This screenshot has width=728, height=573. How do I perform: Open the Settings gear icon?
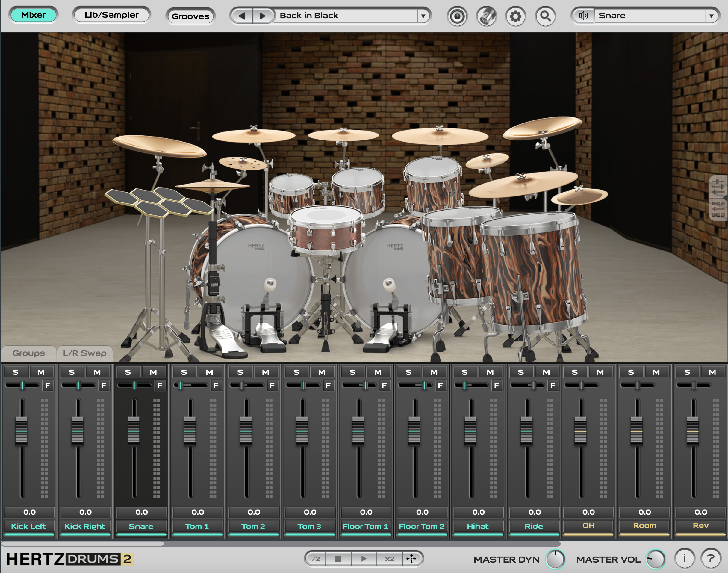(x=516, y=16)
